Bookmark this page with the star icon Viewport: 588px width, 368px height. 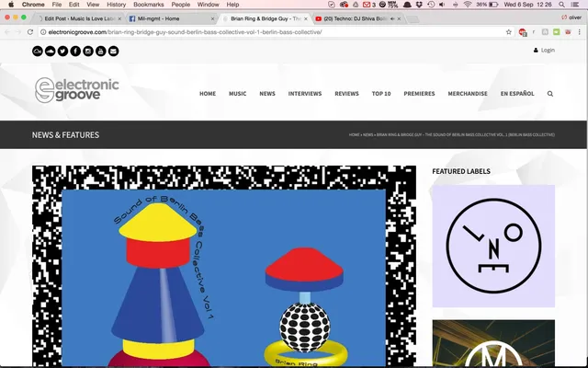(x=508, y=32)
